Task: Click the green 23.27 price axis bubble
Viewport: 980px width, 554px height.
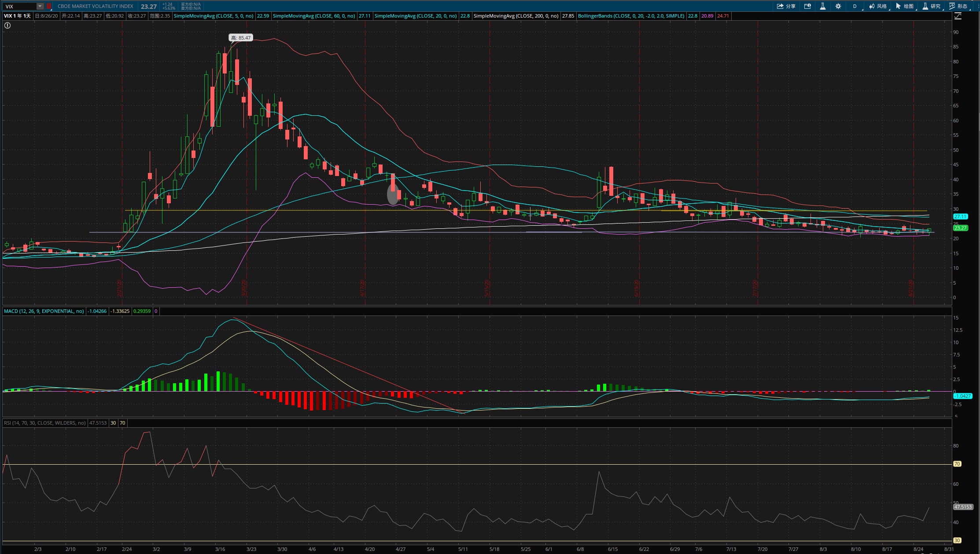Action: tap(960, 228)
